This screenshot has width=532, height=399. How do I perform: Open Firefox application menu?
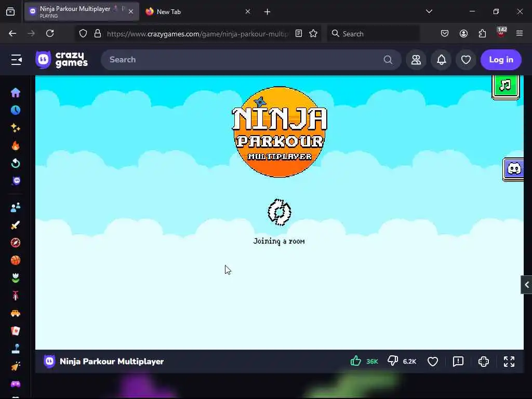click(520, 33)
